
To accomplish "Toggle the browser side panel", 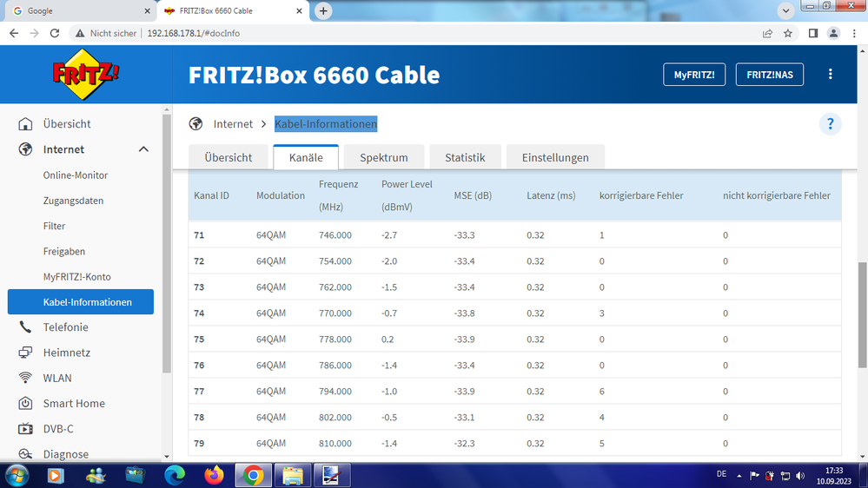I will pos(812,33).
